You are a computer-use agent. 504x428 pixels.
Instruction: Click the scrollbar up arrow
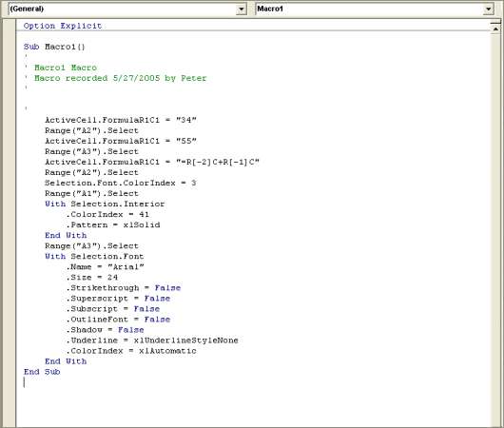(495, 29)
